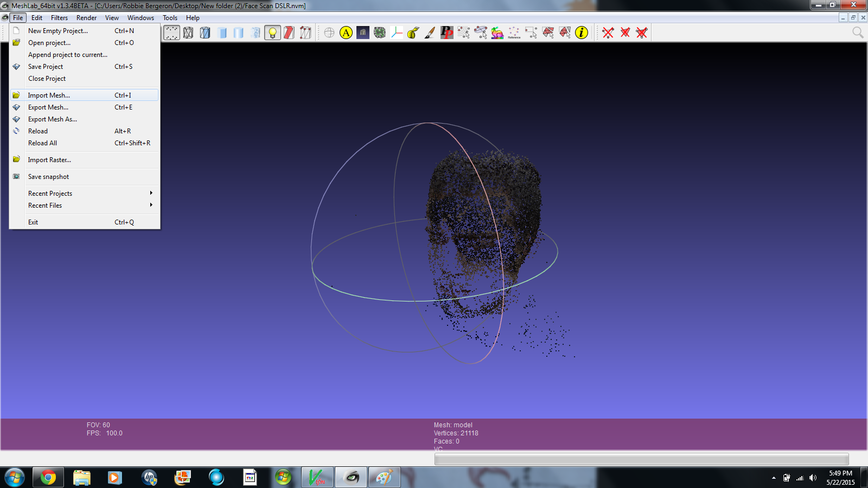The height and width of the screenshot is (488, 868).
Task: Choose New Empty Project
Action: tap(85, 31)
